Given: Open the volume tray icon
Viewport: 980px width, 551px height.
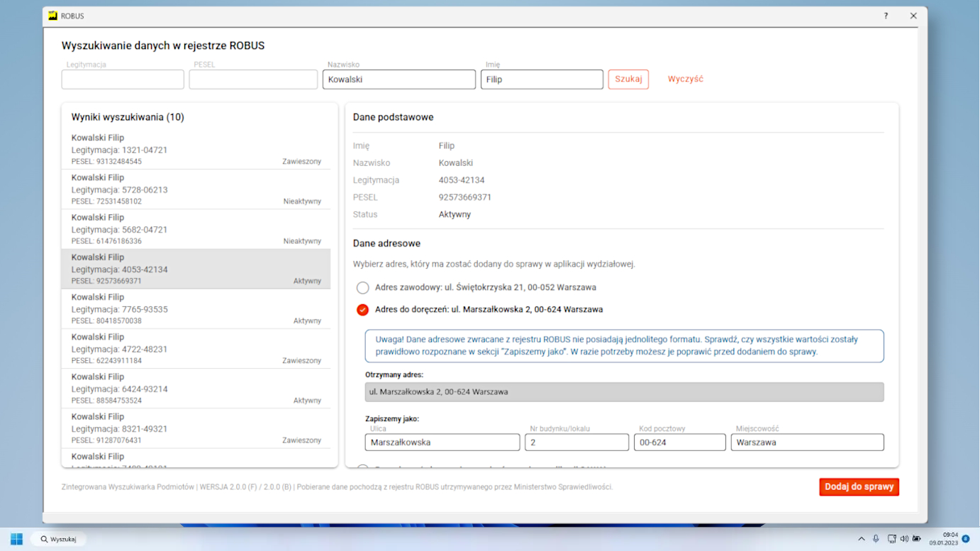Looking at the screenshot, I should click(904, 539).
